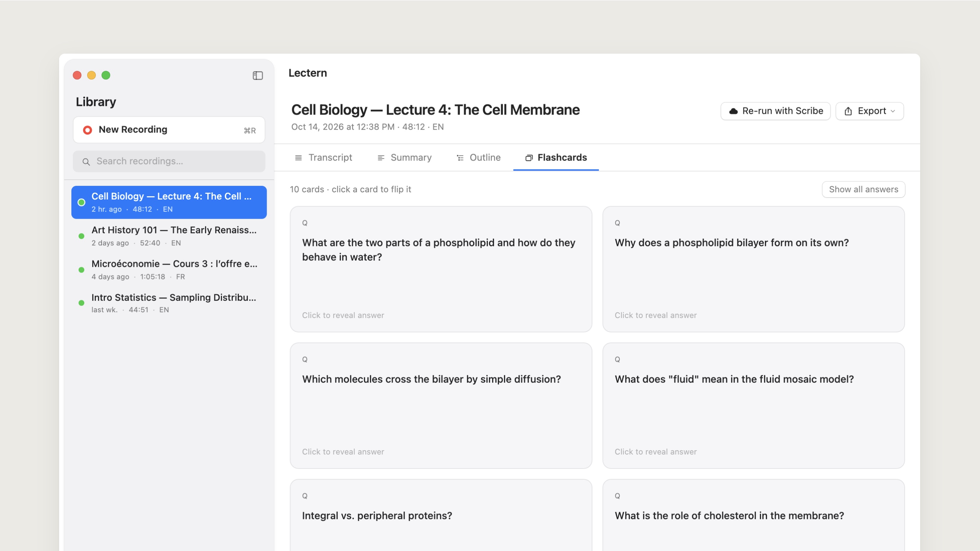The height and width of the screenshot is (551, 980).
Task: Click the cloud icon in Re-run with Scribe
Action: coord(733,111)
